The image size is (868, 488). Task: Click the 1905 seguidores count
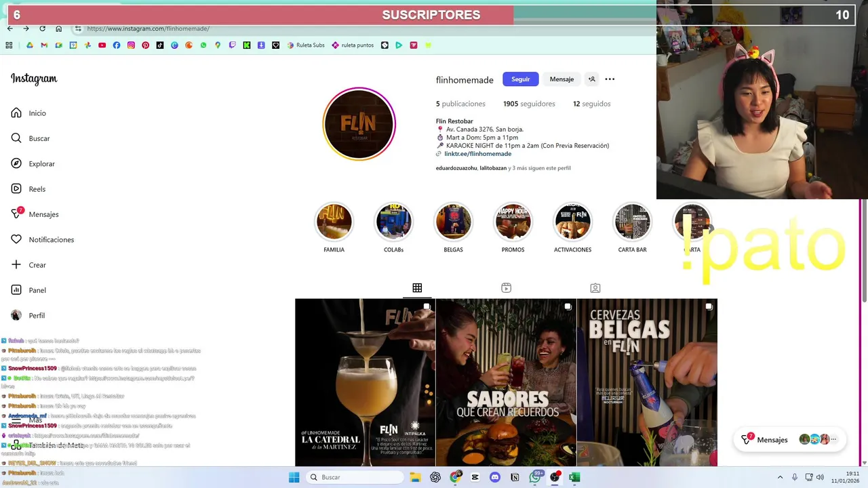529,104
